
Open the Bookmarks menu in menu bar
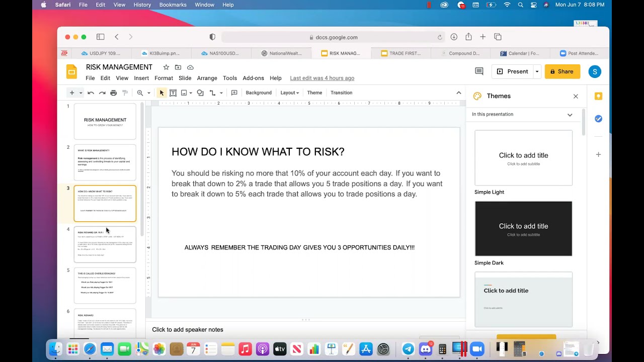tap(173, 5)
